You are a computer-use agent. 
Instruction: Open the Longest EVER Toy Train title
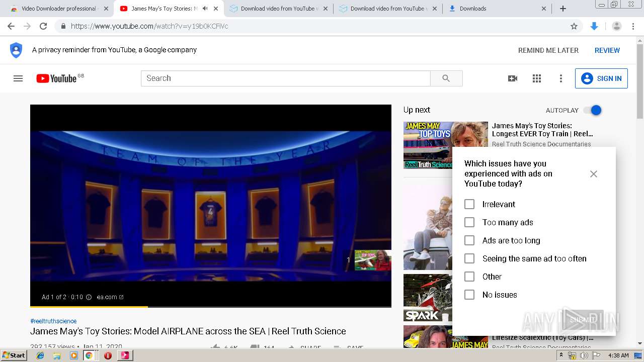542,130
